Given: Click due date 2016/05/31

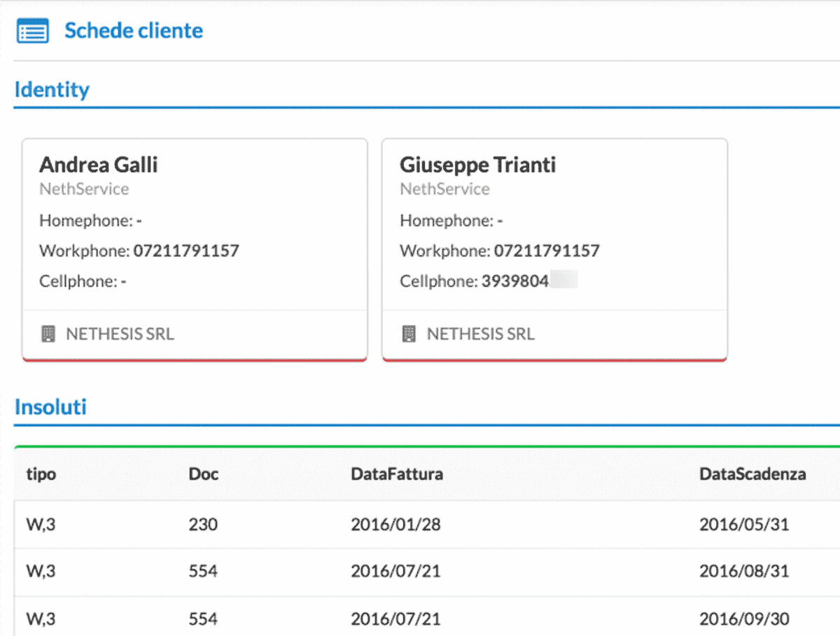Looking at the screenshot, I should [x=744, y=524].
